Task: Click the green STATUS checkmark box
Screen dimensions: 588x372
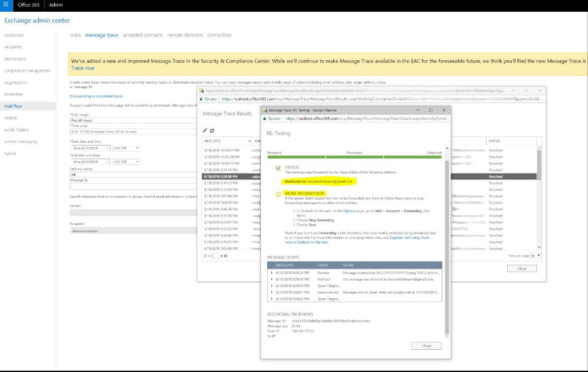Action: [278, 168]
